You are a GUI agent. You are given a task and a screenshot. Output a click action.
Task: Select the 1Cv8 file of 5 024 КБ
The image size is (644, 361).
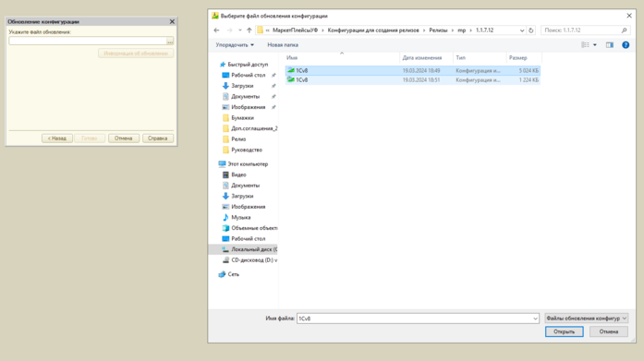click(413, 70)
